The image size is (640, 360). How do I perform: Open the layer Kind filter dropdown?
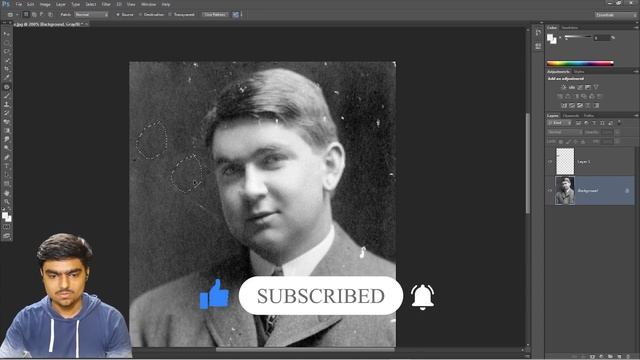point(559,123)
